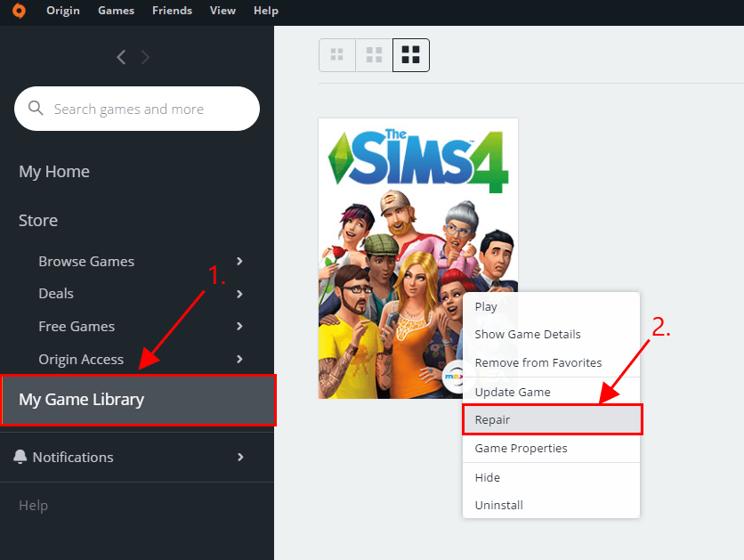744x560 pixels.
Task: Select Uninstall option
Action: 551,505
